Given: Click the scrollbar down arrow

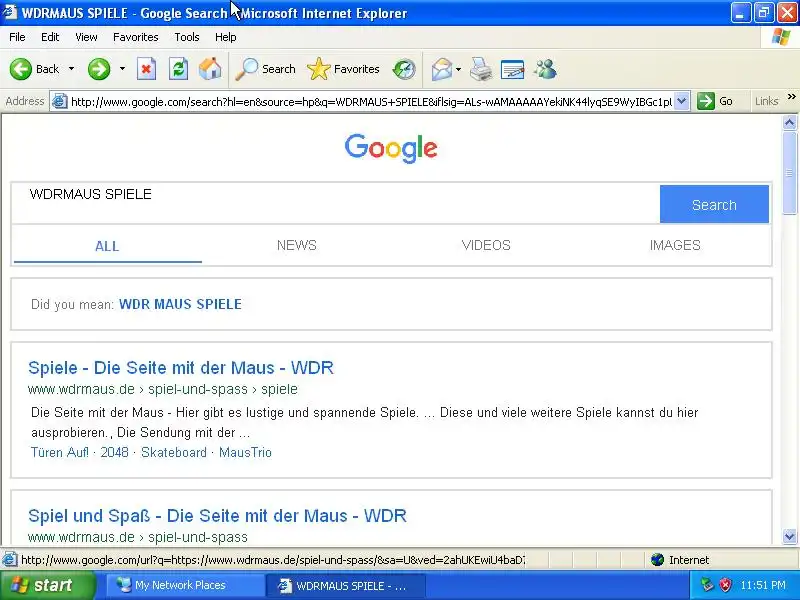Looking at the screenshot, I should [789, 536].
